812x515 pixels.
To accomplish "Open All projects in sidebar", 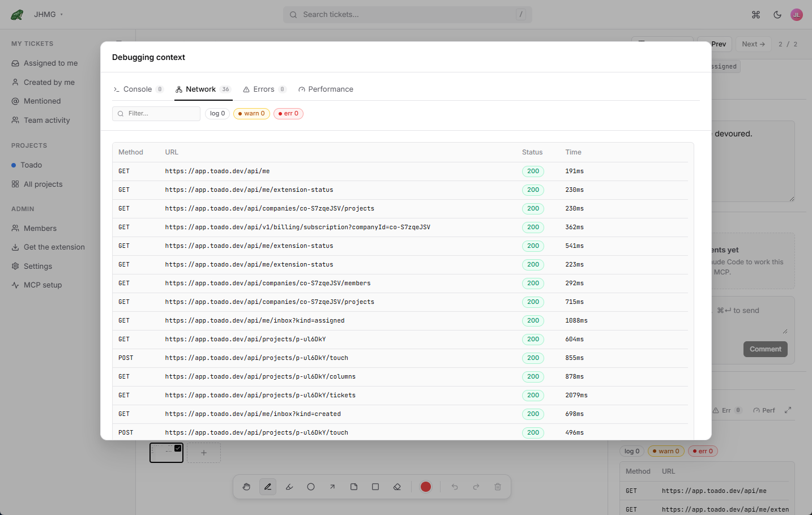I will (x=37, y=184).
